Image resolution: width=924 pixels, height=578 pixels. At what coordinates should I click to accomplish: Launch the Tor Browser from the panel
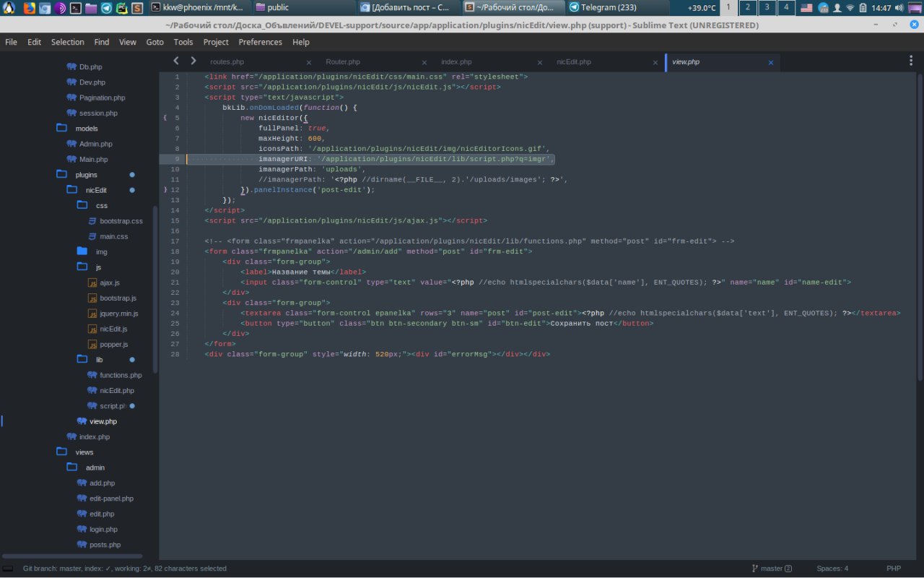pyautogui.click(x=61, y=8)
